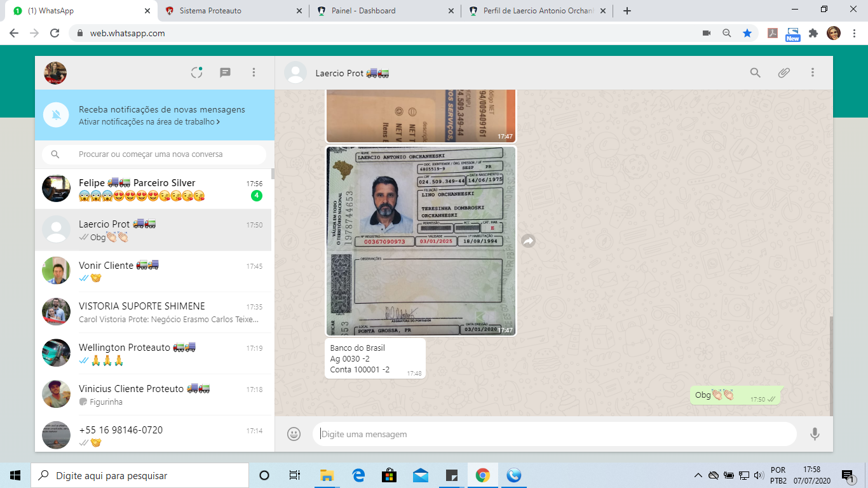Search messages in the Laercio conversation

coord(755,73)
